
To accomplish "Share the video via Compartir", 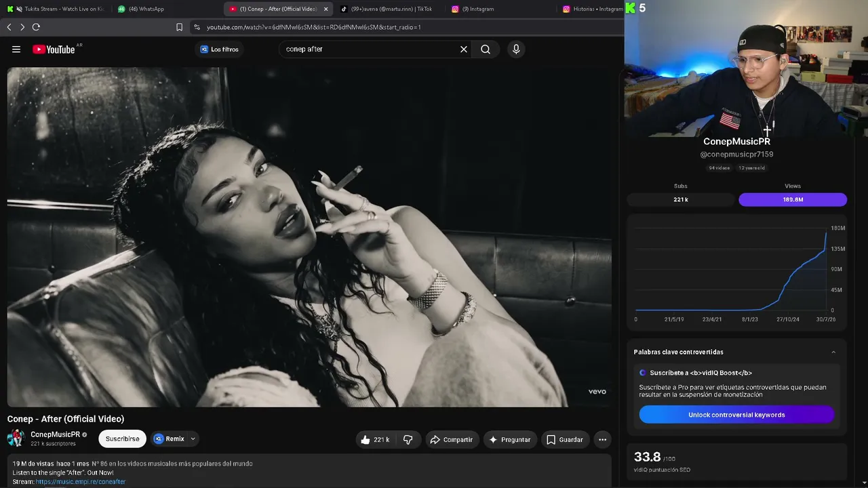I will coord(452,439).
